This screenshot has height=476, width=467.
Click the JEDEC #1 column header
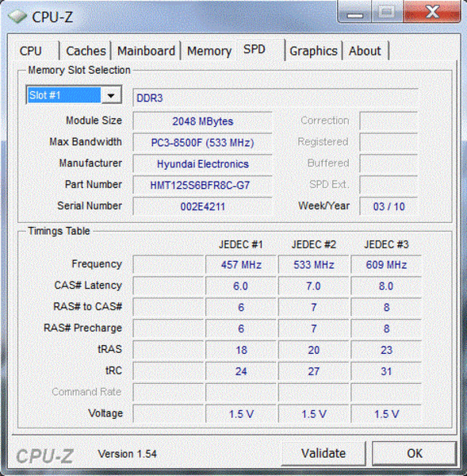point(240,244)
